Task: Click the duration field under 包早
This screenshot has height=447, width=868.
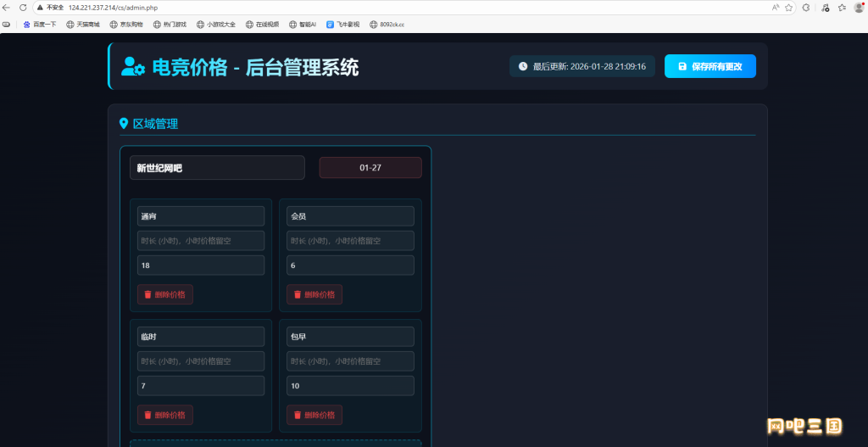Action: tap(350, 361)
